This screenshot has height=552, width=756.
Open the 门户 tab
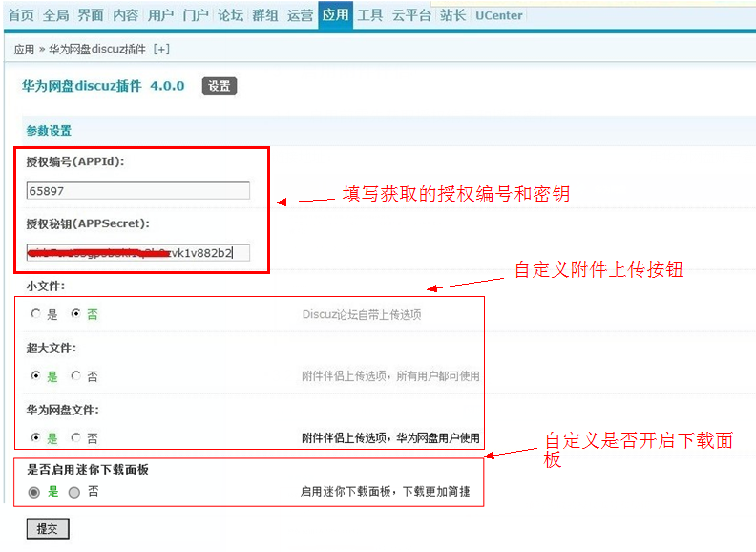click(x=196, y=15)
